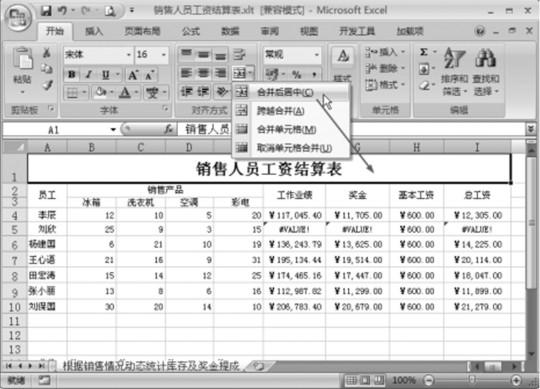Open Excel help question mark icon
The width and height of the screenshot is (540, 389).
click(x=480, y=31)
